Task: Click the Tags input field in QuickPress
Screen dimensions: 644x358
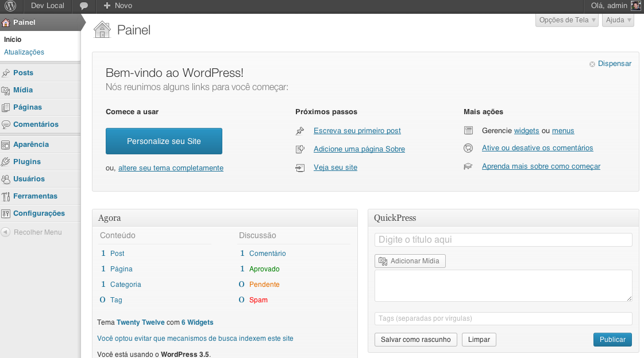Action: pos(503,318)
